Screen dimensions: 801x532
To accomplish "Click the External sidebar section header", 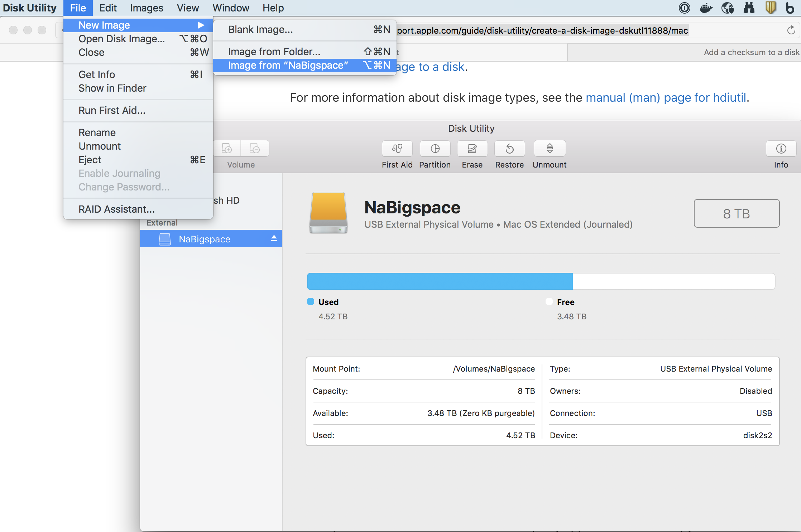I will click(162, 223).
